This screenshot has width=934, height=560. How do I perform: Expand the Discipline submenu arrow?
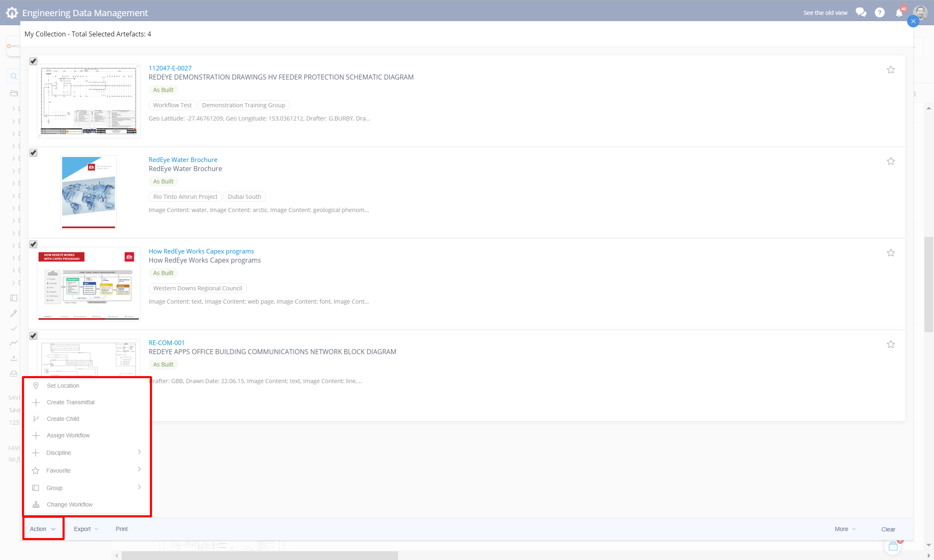click(139, 452)
